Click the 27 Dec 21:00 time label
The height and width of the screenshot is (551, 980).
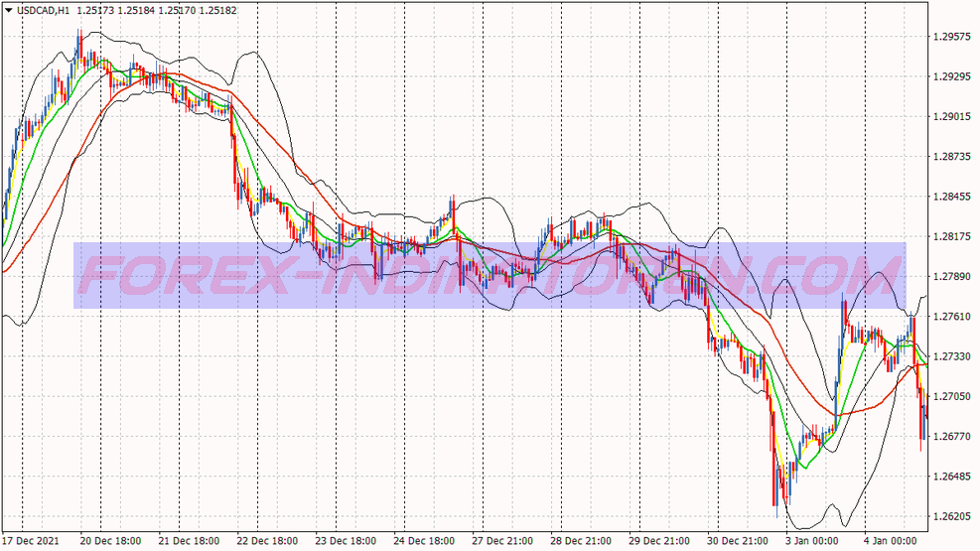tap(502, 540)
